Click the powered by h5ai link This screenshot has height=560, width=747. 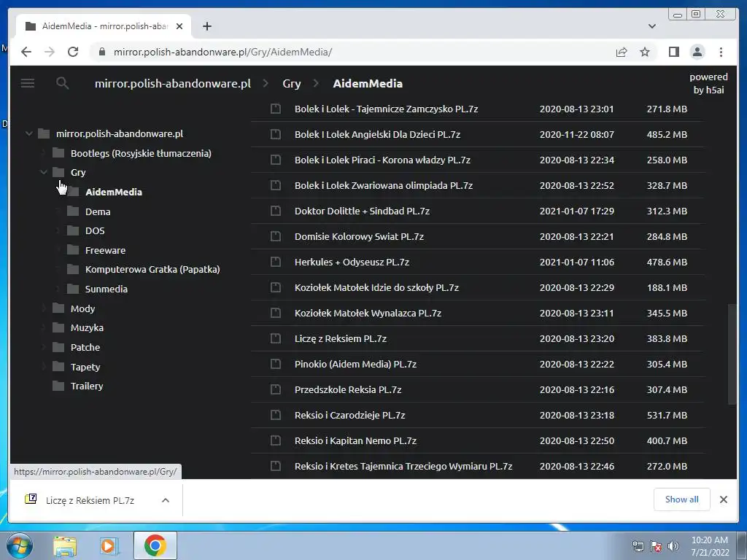[708, 83]
